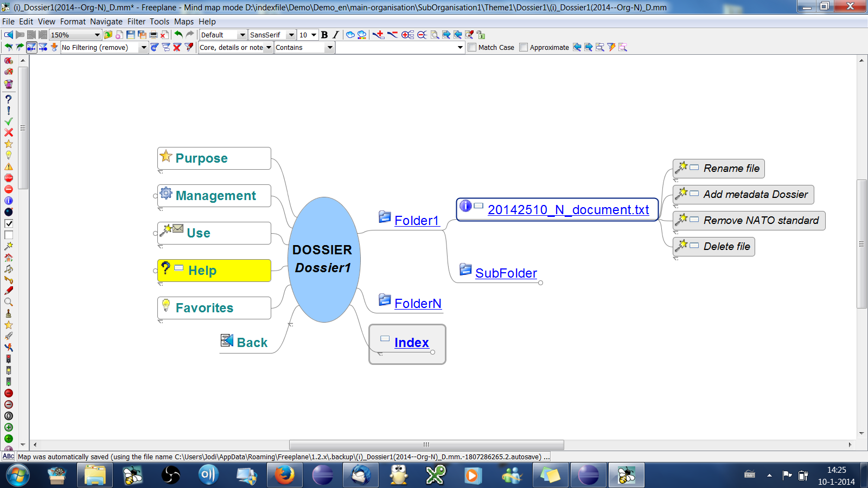Click the filter search text input field

pos(396,48)
